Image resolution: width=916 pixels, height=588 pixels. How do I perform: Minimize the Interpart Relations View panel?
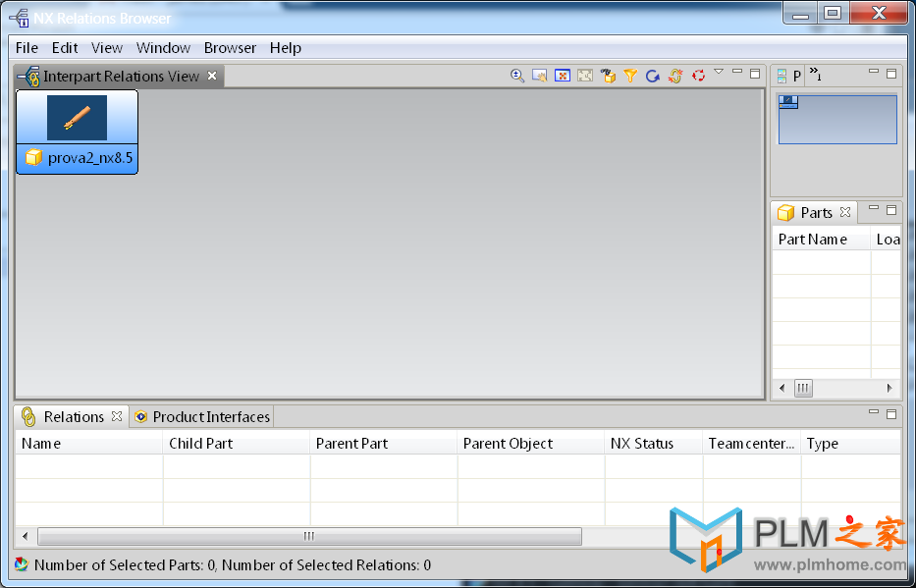pos(737,72)
